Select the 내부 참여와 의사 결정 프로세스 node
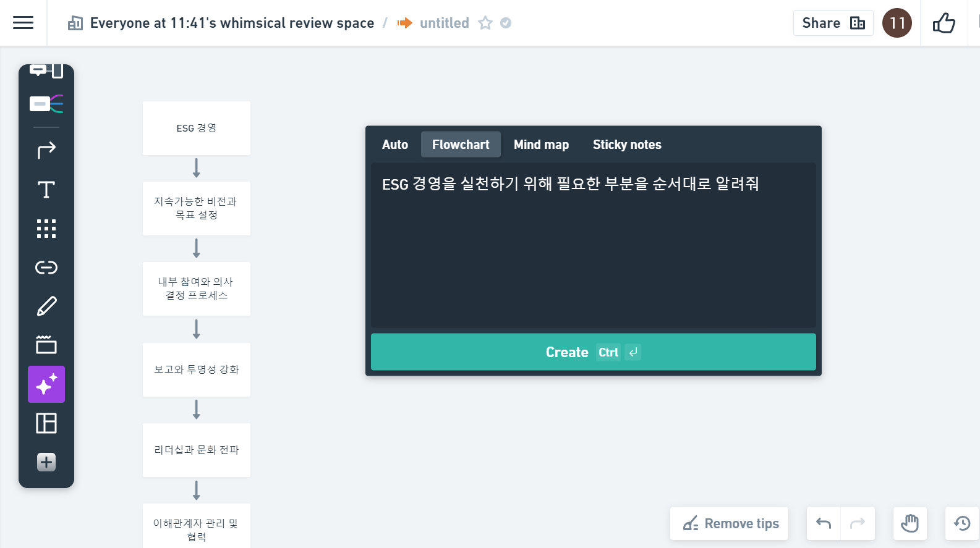Image resolution: width=980 pixels, height=548 pixels. click(197, 289)
